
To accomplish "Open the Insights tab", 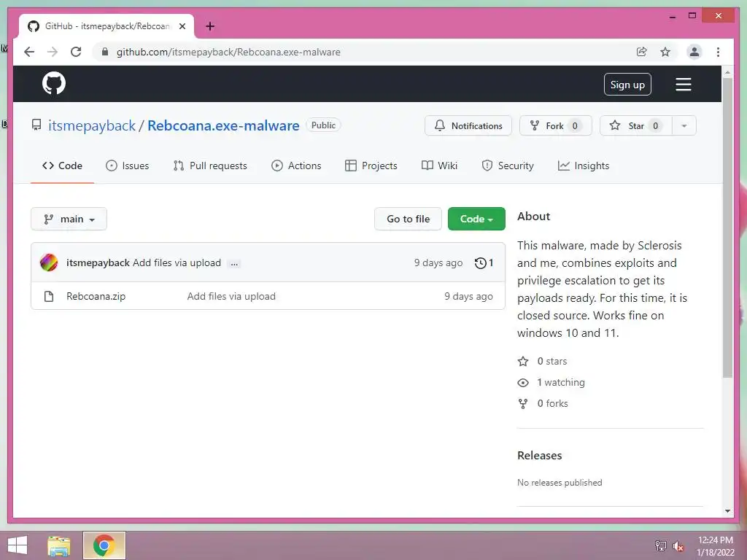I will pyautogui.click(x=584, y=166).
